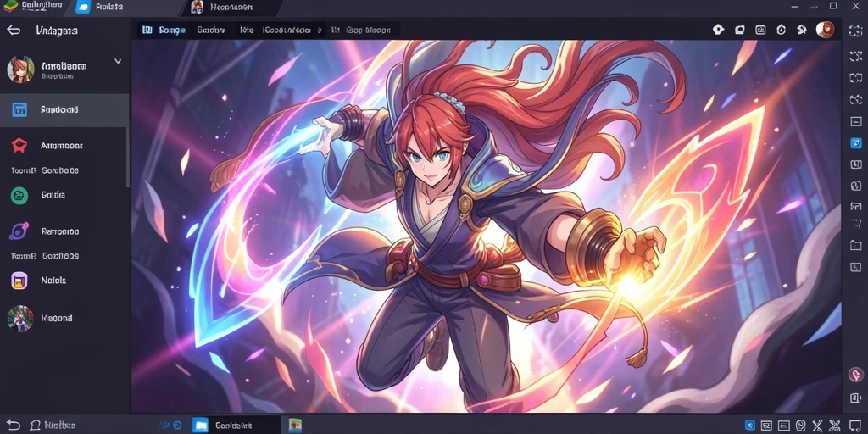Toggle the highlighted blue icon in right sidebar
The height and width of the screenshot is (434, 868).
coord(856,143)
